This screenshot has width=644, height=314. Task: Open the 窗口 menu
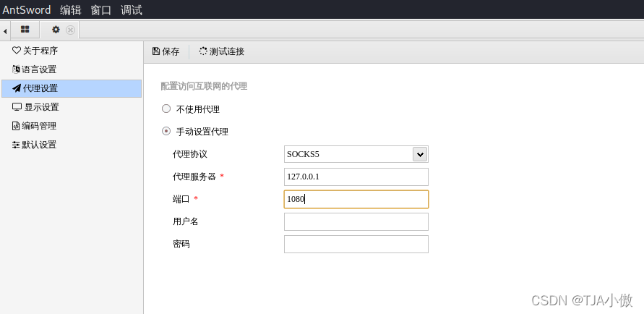click(x=101, y=10)
